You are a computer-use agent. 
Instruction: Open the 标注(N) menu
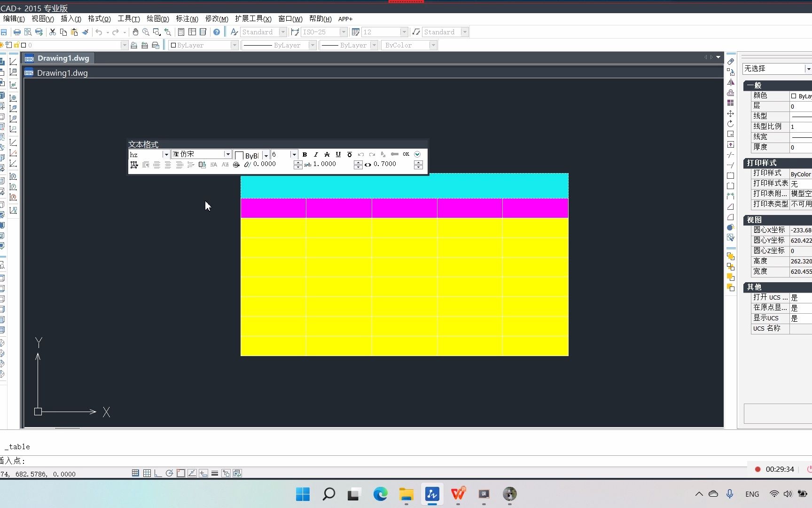[x=187, y=19]
